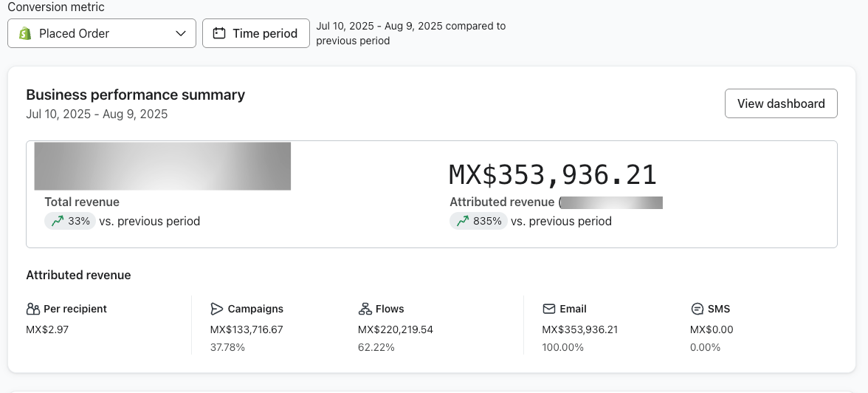Click the Shopify bag icon in dropdown
This screenshot has height=393, width=868.
point(25,33)
